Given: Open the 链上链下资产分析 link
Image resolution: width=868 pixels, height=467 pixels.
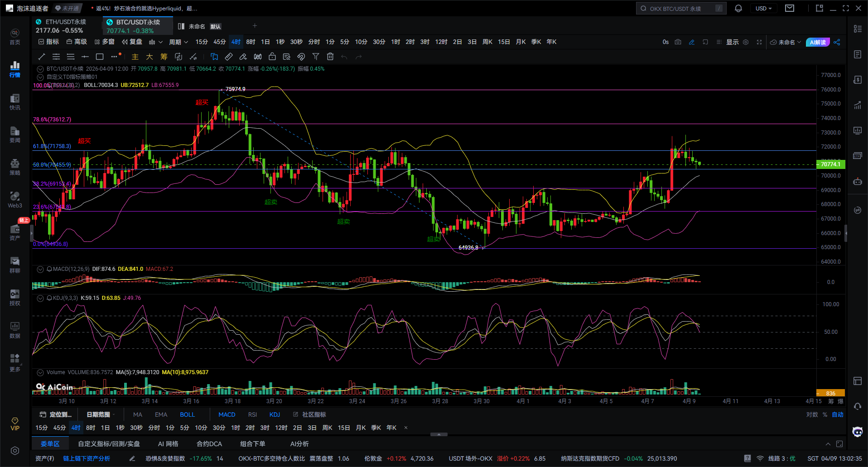Looking at the screenshot, I should tap(87, 458).
